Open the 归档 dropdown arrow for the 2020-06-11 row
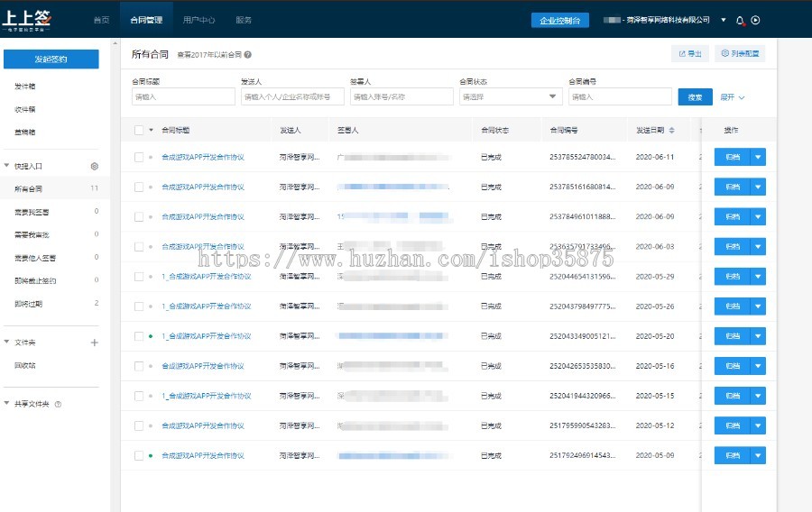 [x=758, y=157]
